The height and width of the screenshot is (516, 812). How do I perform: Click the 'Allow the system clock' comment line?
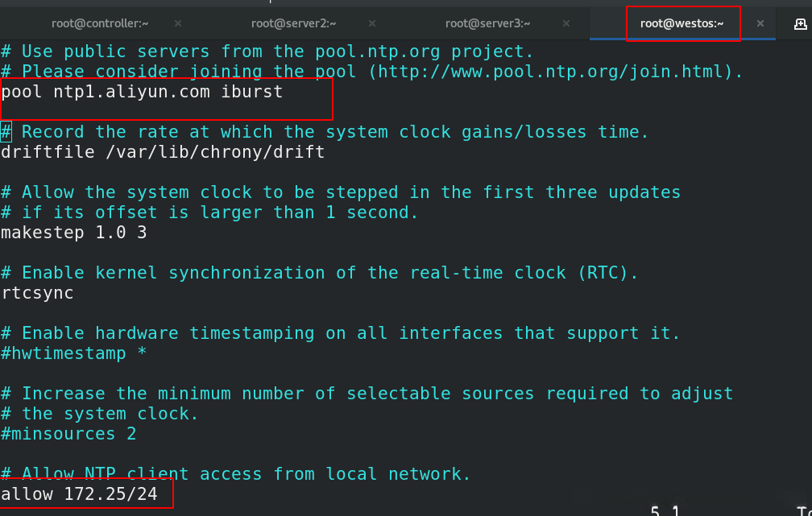tap(341, 192)
